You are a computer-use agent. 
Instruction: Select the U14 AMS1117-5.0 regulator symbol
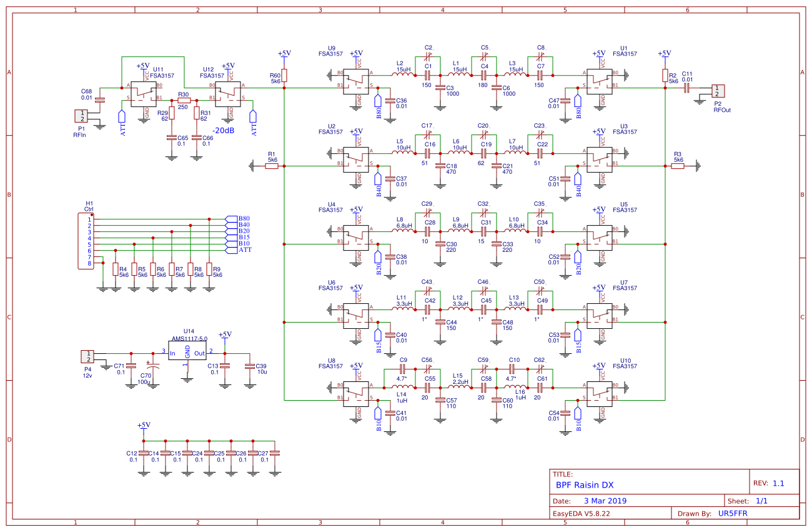(187, 353)
